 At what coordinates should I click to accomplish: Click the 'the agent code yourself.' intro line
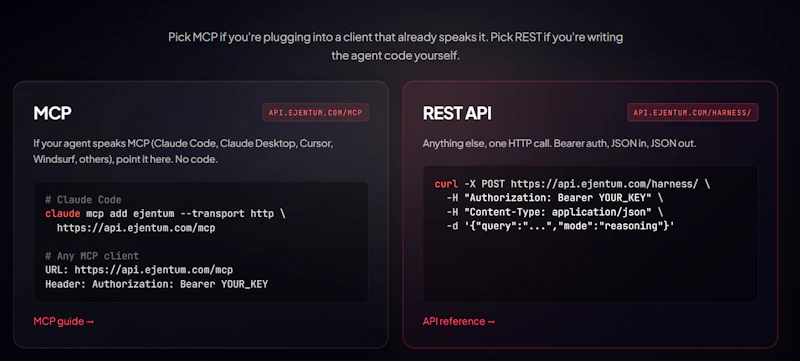(x=395, y=56)
